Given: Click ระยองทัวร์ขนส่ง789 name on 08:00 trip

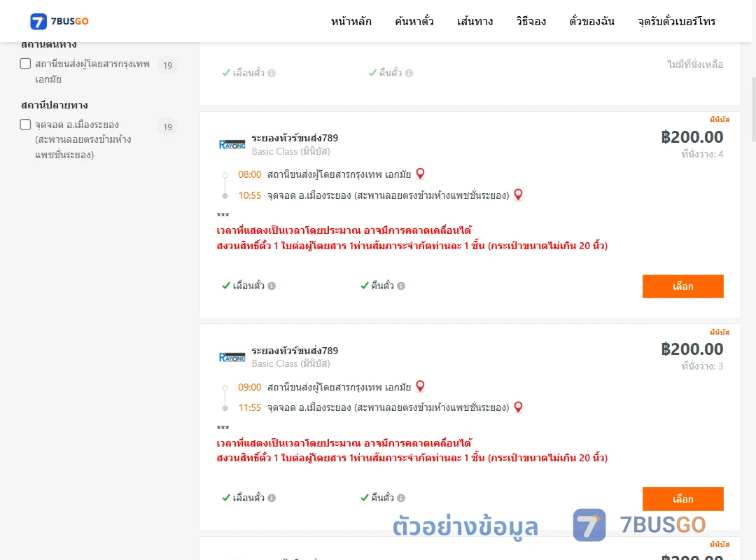Looking at the screenshot, I should click(295, 138).
